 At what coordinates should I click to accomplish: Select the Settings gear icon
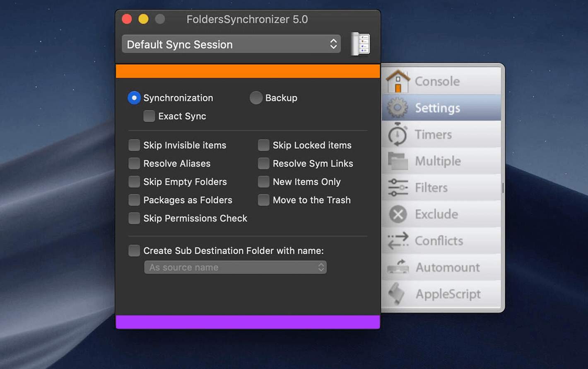point(398,108)
